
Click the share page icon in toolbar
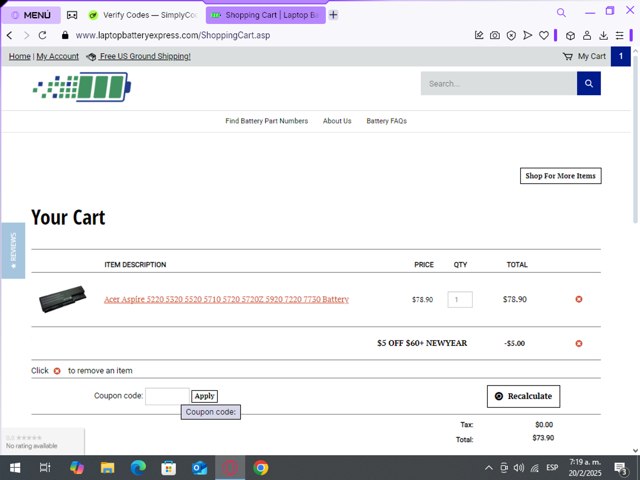pos(479,36)
